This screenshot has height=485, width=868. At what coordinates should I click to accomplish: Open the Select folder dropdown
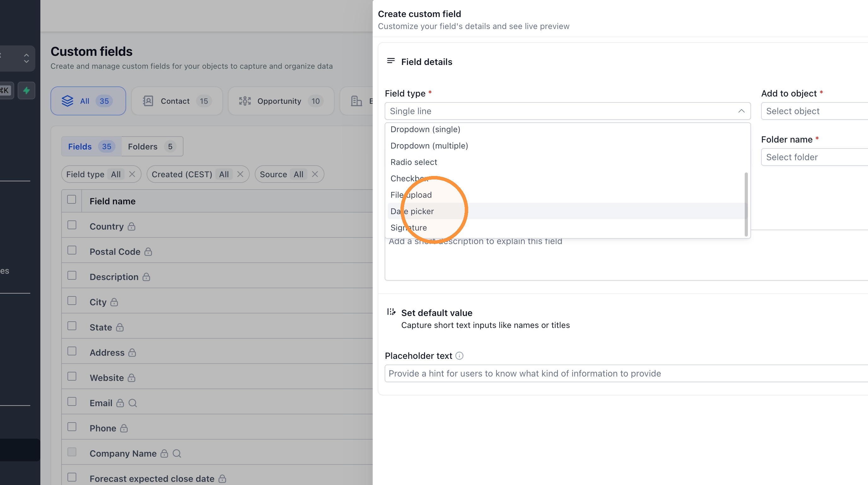click(x=814, y=157)
